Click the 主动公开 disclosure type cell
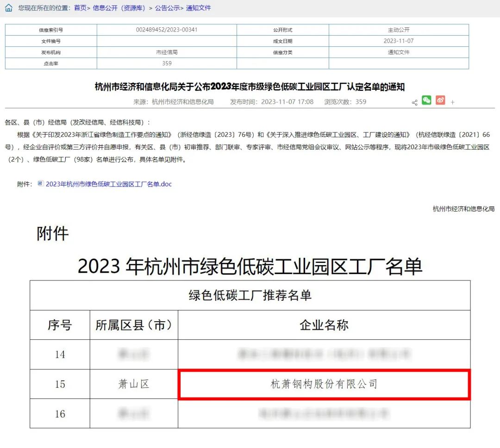Image resolution: width=500 pixels, height=448 pixels. (x=399, y=30)
